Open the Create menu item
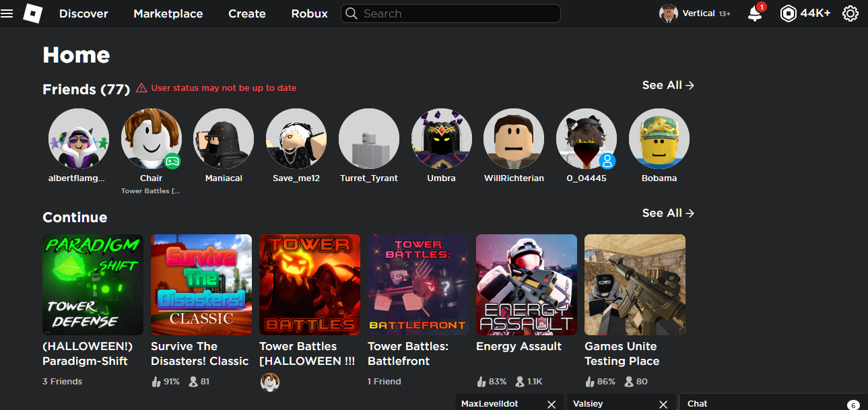 [246, 13]
